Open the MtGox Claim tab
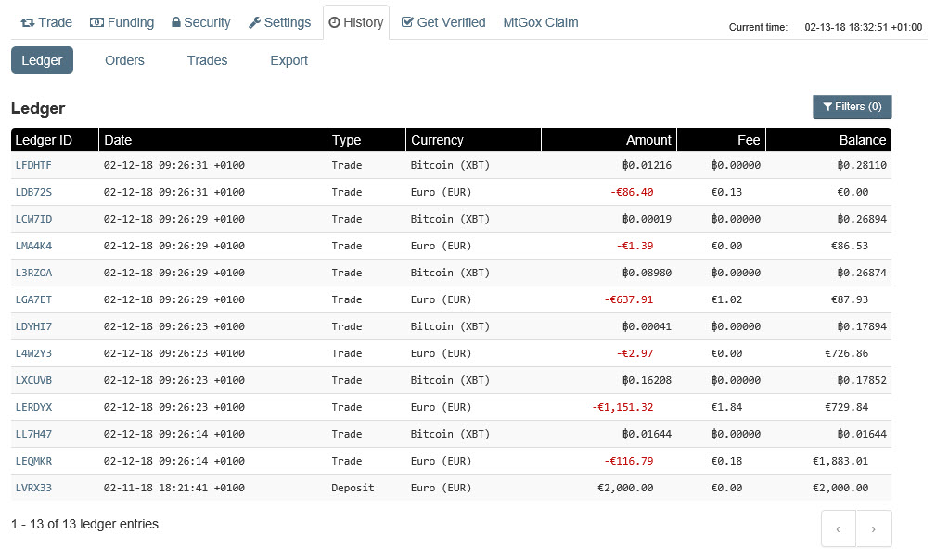 pos(540,22)
